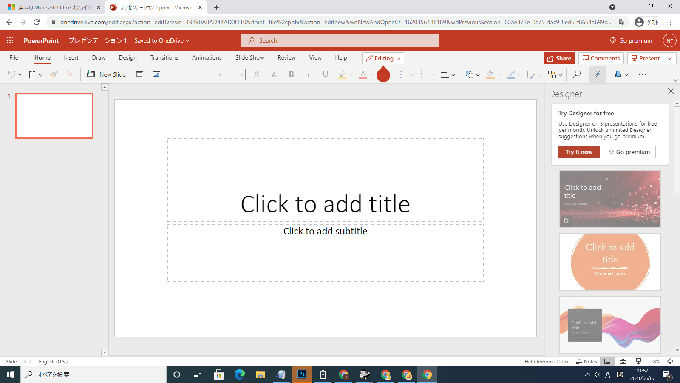Screen dimensions: 680x383
Task: Open the Paste dropdown arrow
Action: [40, 75]
